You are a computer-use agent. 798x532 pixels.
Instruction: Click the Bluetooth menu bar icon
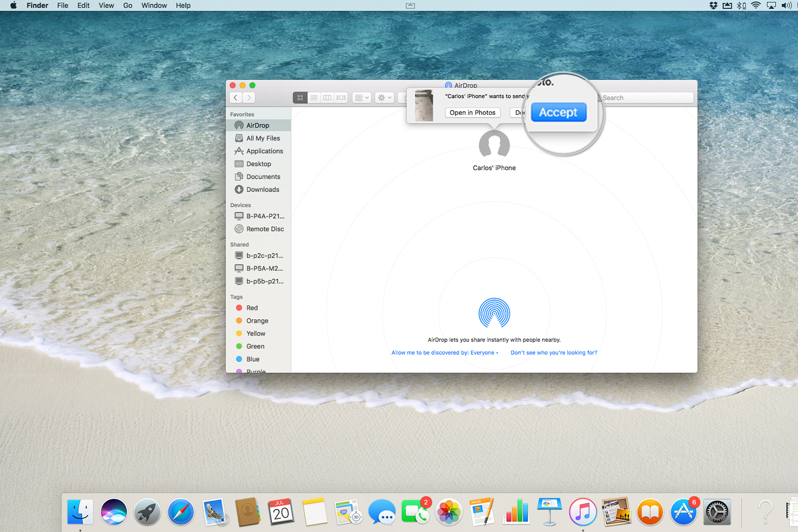pyautogui.click(x=741, y=5)
